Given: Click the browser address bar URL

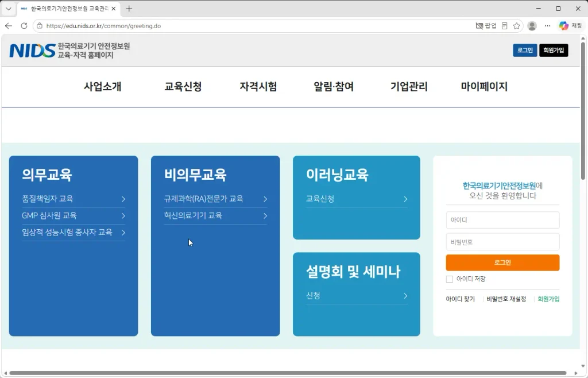Looking at the screenshot, I should tap(103, 26).
